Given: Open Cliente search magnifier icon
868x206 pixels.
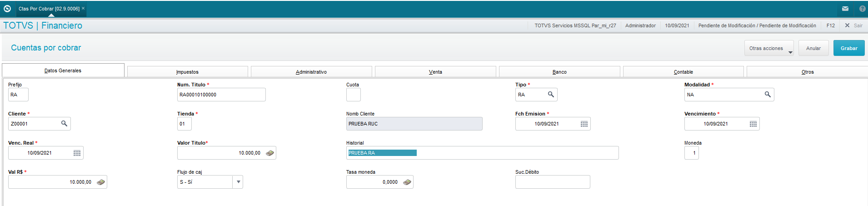Looking at the screenshot, I should point(64,123).
